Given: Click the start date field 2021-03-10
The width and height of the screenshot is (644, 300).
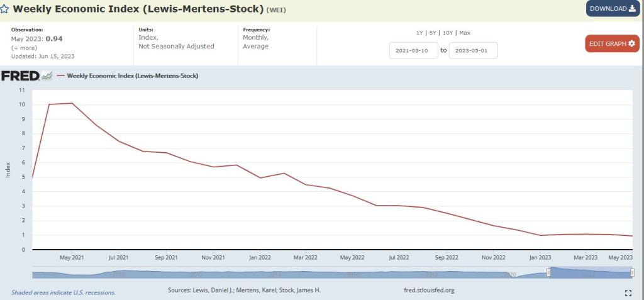Looking at the screenshot, I should [413, 50].
